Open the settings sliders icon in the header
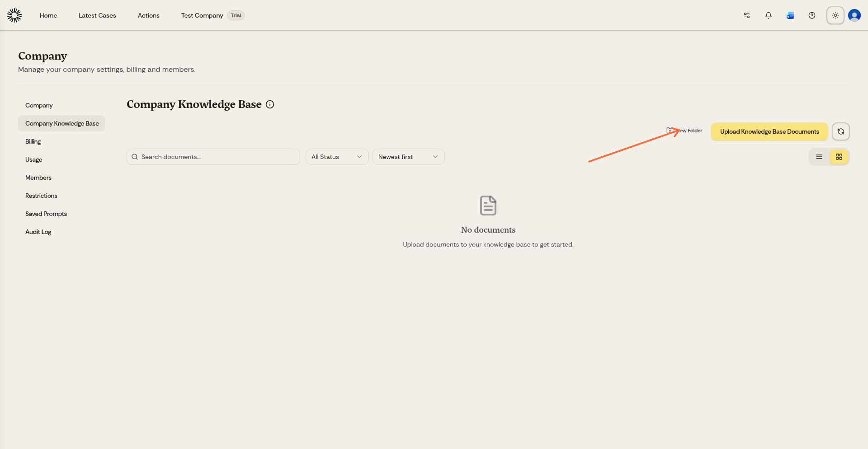This screenshot has height=449, width=868. point(747,15)
